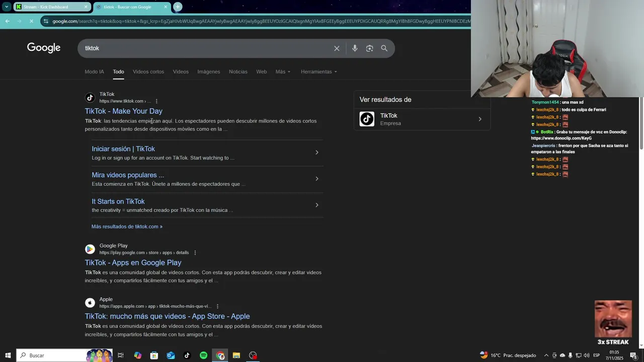Open options menu for Apple result
The image size is (644, 362).
point(217,306)
